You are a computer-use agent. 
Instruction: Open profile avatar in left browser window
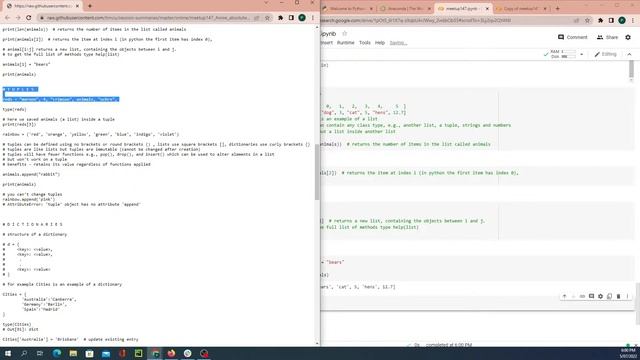point(302,18)
